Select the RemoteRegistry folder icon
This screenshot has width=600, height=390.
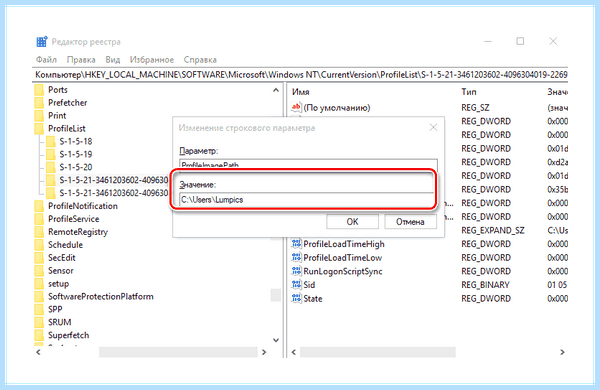point(39,232)
